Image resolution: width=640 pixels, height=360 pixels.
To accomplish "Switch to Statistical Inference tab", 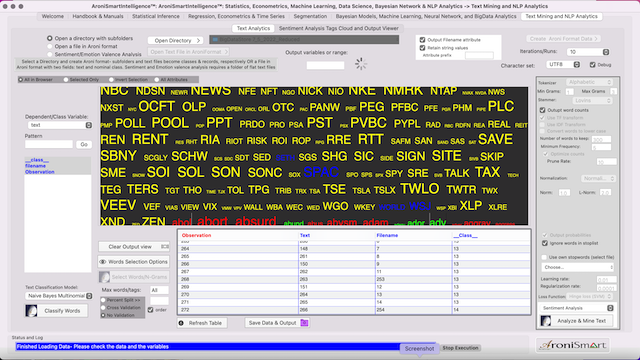I will (156, 16).
